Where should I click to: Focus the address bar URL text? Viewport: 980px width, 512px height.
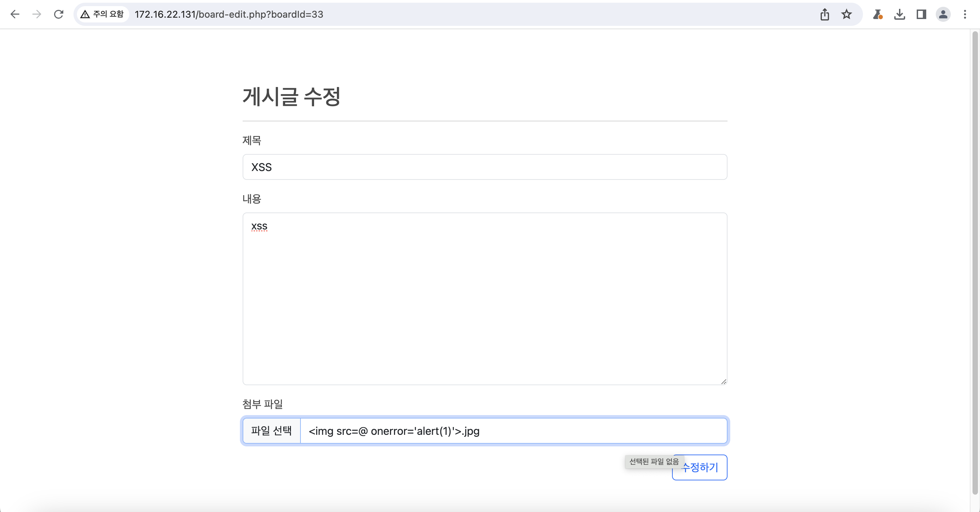coord(229,14)
